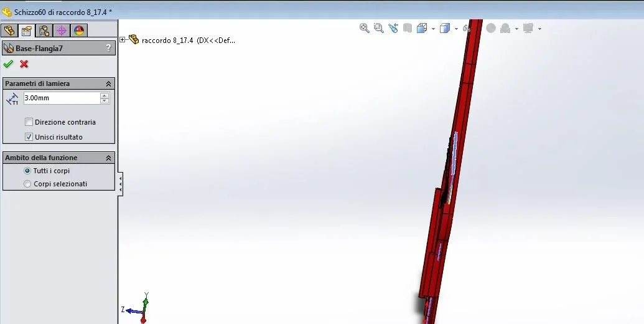644x324 pixels.
Task: Click Previous View icon
Action: click(393, 28)
